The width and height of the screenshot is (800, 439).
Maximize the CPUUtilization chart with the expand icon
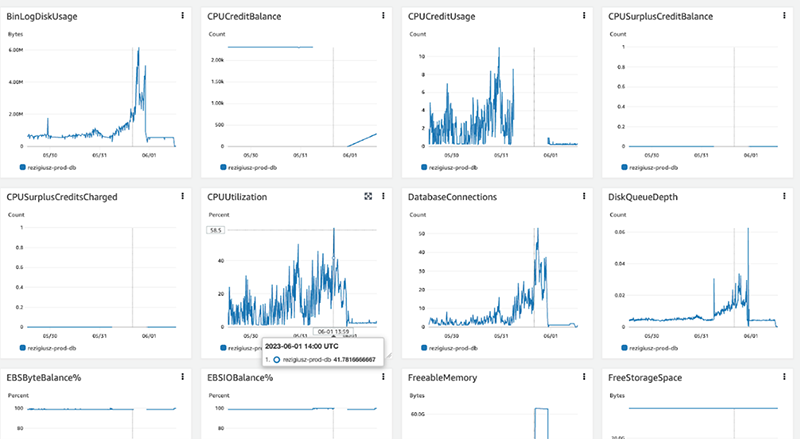click(x=368, y=196)
